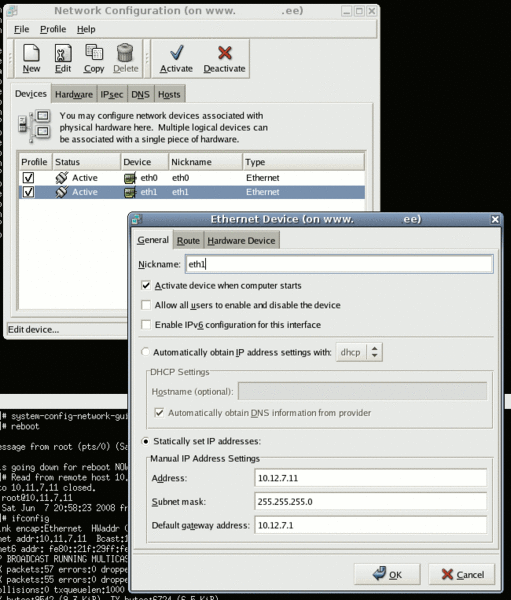Open the Profile menu
Screen dimensions: 511x600
pyautogui.click(x=53, y=29)
